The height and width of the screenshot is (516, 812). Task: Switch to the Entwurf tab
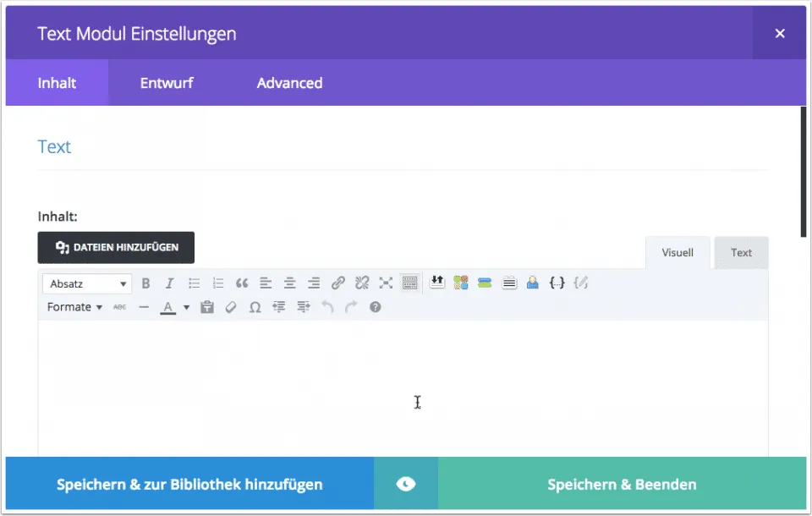167,83
